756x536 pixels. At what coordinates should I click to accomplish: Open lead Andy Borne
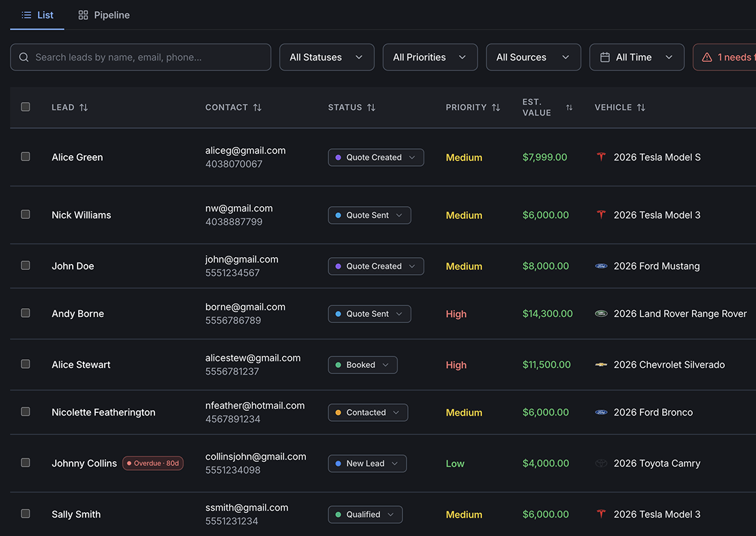point(78,314)
